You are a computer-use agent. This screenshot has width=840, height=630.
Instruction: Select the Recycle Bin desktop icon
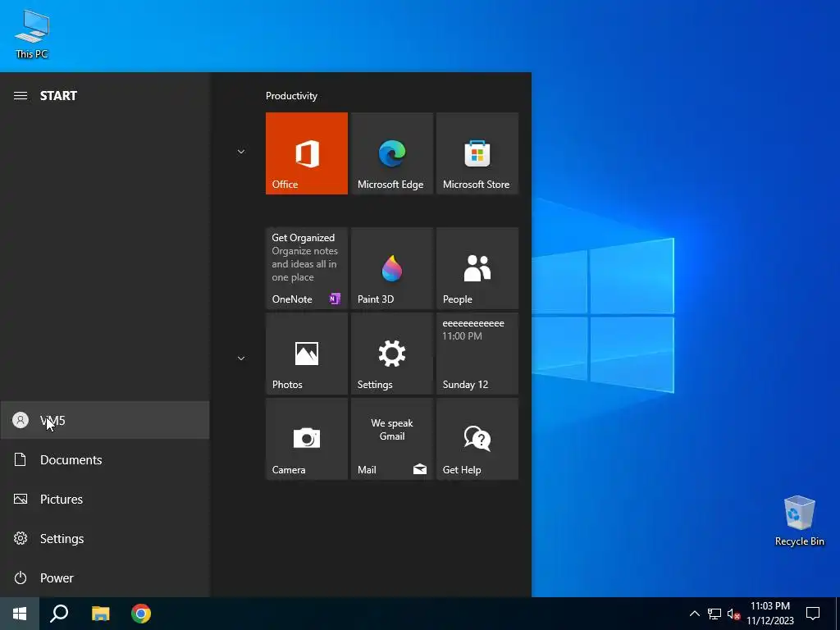pyautogui.click(x=799, y=521)
